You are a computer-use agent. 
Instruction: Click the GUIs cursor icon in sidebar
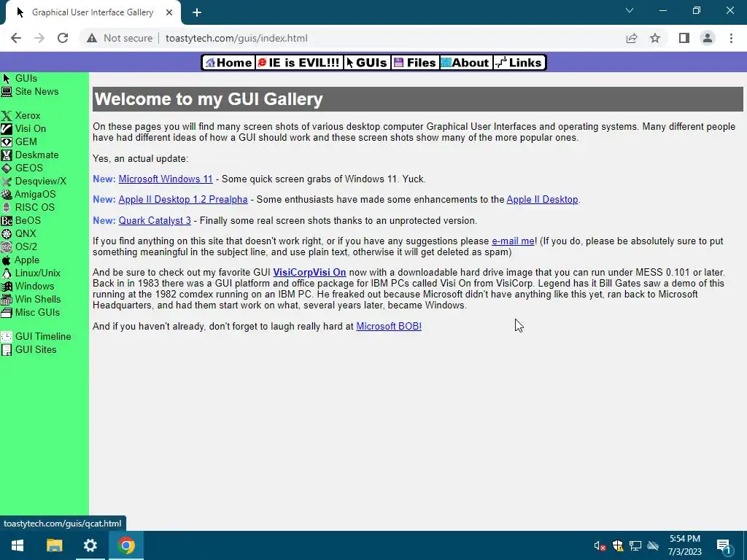click(6, 78)
